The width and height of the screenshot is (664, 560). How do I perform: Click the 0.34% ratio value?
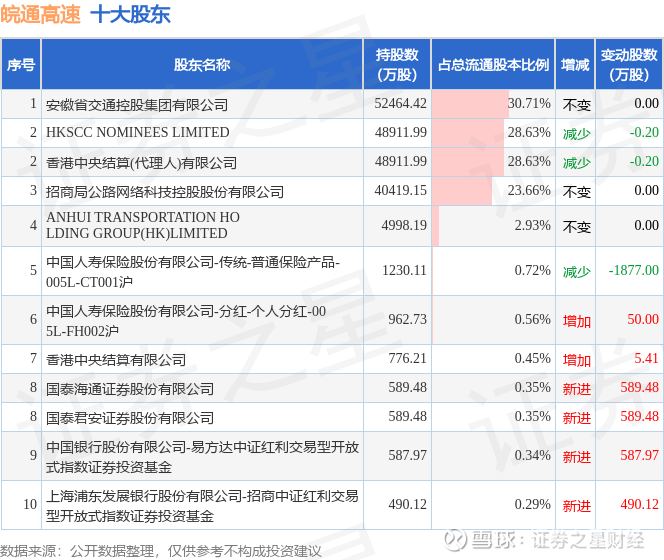[532, 455]
